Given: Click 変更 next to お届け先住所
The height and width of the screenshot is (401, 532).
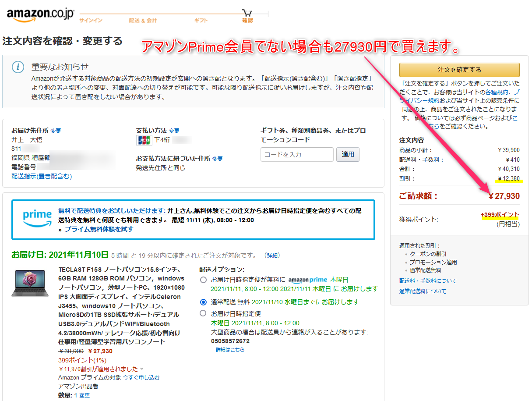Looking at the screenshot, I should [56, 131].
